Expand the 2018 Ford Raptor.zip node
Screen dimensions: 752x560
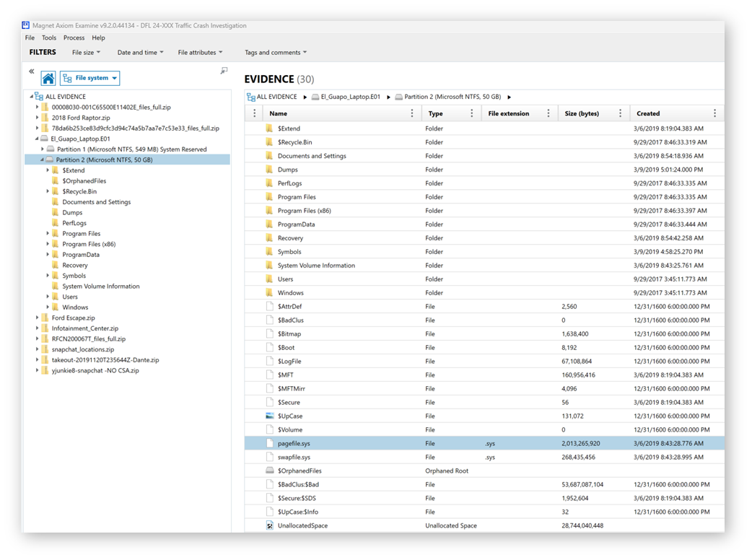click(37, 118)
